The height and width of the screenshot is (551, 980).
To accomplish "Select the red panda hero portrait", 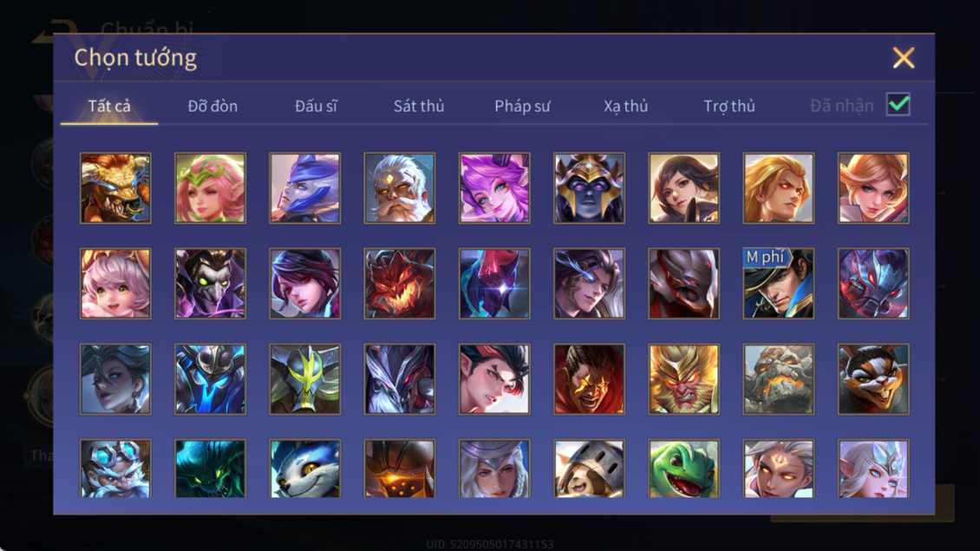I will pyautogui.click(x=873, y=379).
